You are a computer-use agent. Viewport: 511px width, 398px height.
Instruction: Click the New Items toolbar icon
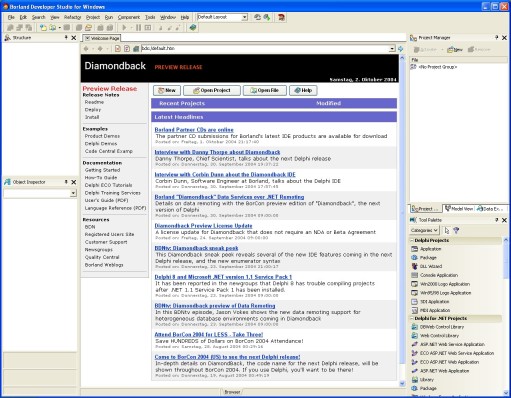(43, 28)
